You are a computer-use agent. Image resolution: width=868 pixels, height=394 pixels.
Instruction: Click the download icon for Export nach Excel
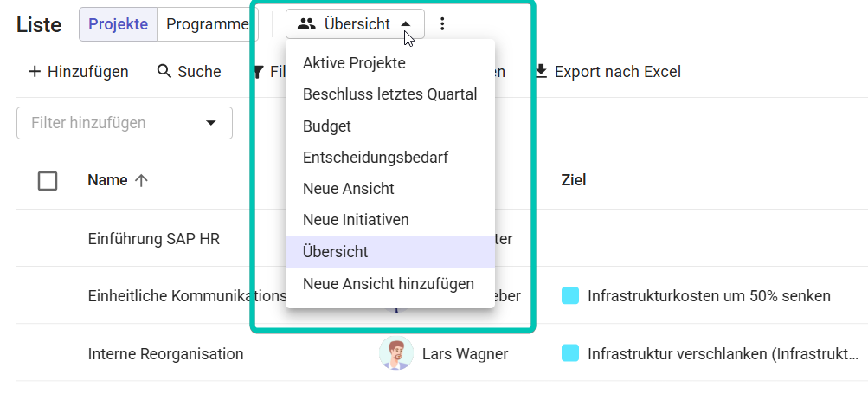542,72
